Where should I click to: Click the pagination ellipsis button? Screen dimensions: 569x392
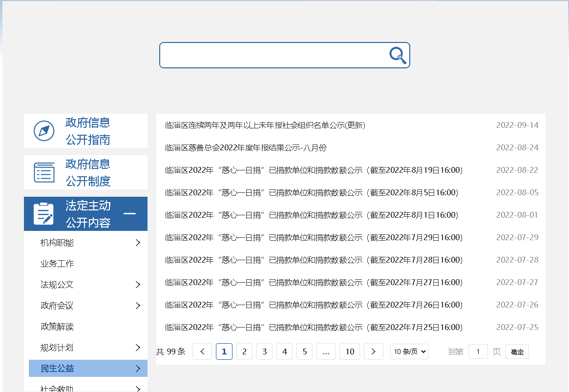326,351
